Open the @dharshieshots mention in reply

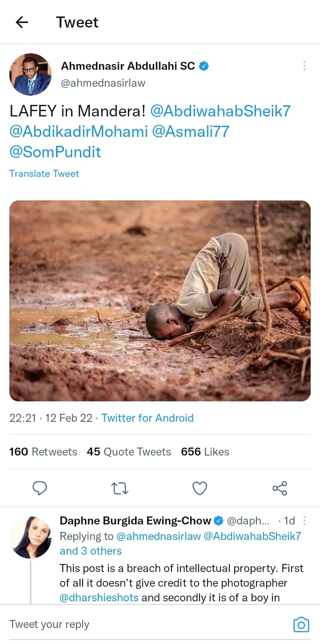tap(99, 598)
